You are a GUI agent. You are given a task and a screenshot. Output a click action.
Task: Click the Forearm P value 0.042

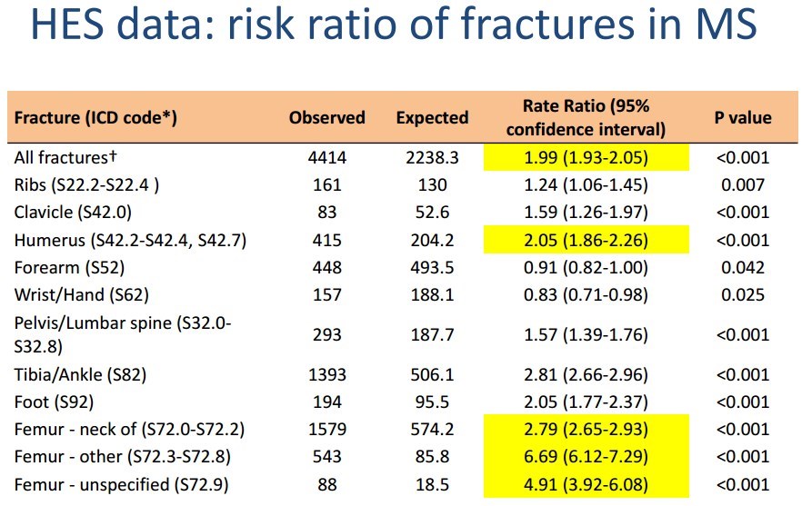tap(743, 267)
